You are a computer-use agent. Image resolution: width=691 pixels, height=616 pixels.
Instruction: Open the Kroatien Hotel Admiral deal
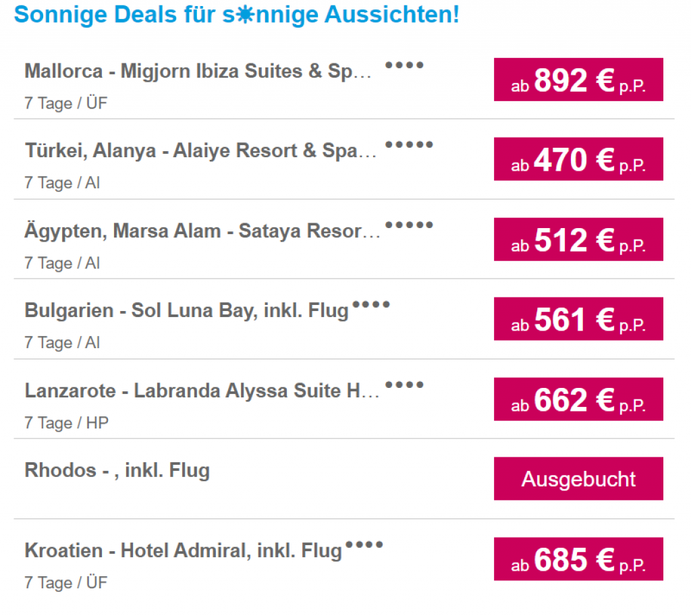coord(184,551)
